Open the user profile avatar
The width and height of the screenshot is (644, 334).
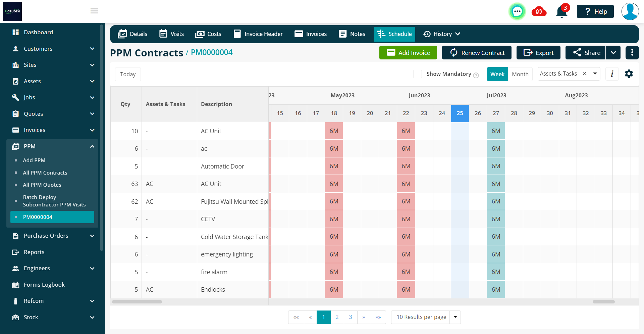tap(630, 11)
